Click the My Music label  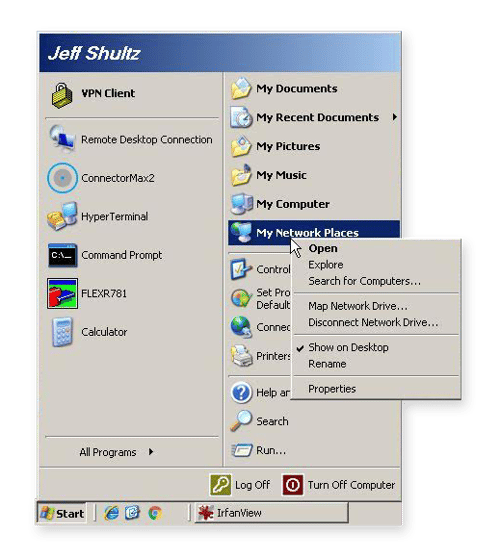pyautogui.click(x=281, y=175)
